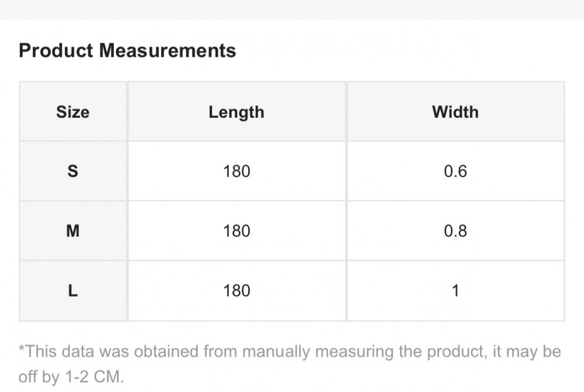Image resolution: width=584 pixels, height=392 pixels.
Task: Choose the M size row label
Action: [73, 231]
